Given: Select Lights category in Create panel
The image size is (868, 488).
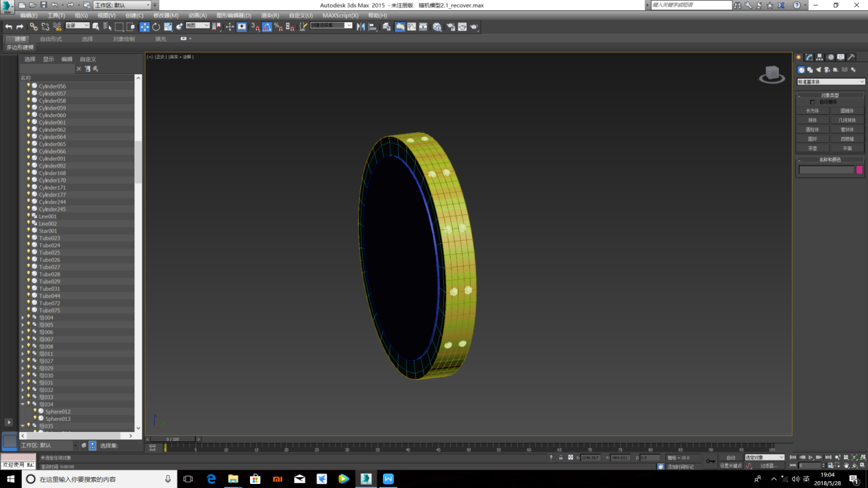Looking at the screenshot, I should (x=819, y=70).
